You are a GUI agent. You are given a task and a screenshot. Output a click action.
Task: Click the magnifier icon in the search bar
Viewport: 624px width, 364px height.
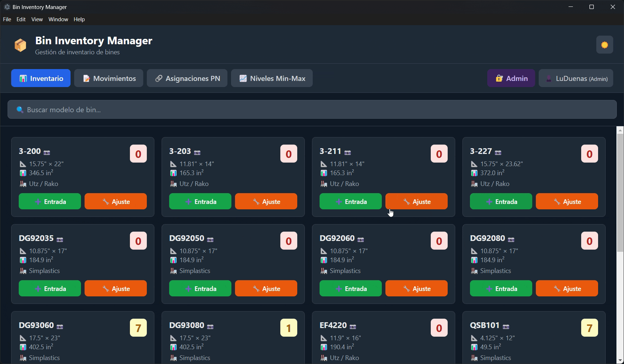pos(19,109)
